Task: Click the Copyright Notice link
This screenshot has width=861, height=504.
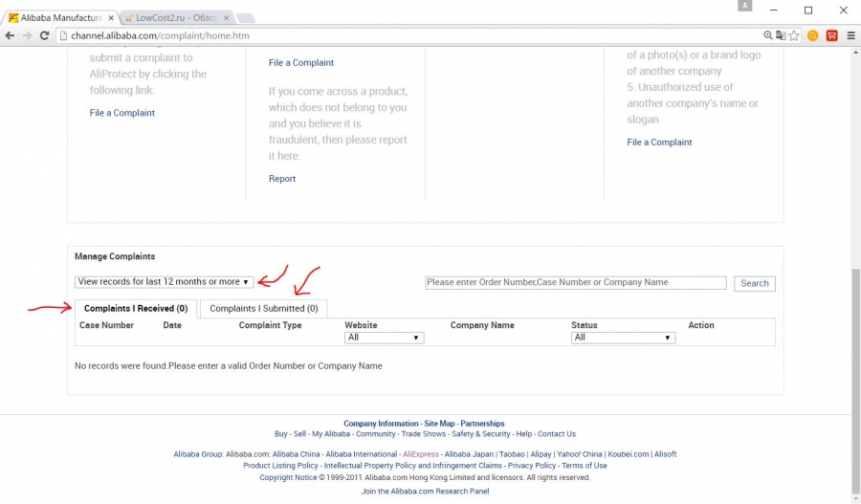Action: (x=288, y=477)
